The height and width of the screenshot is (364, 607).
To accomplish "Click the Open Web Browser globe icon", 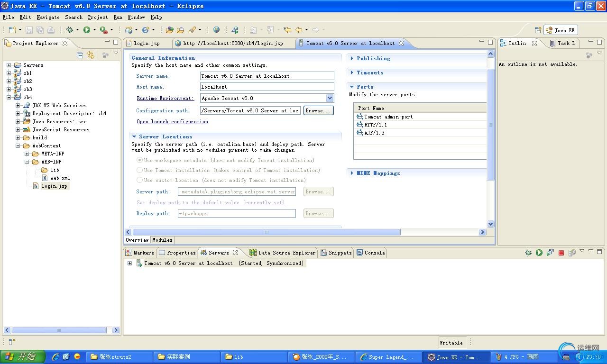I will [216, 30].
